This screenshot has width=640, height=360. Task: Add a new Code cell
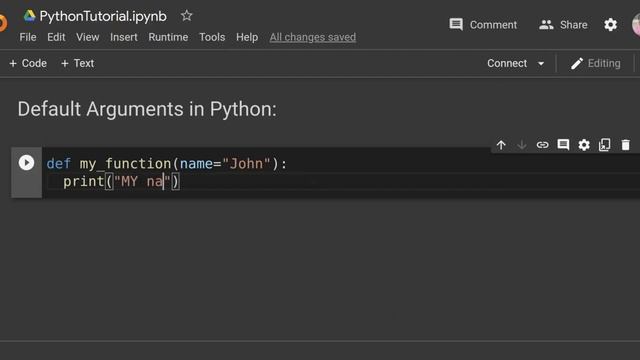coord(28,63)
